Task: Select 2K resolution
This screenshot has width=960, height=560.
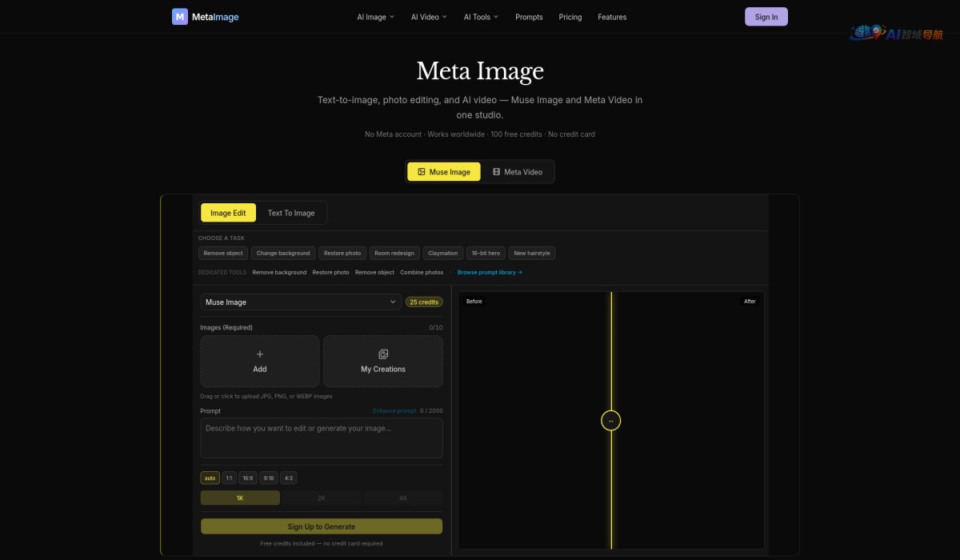Action: [x=322, y=498]
